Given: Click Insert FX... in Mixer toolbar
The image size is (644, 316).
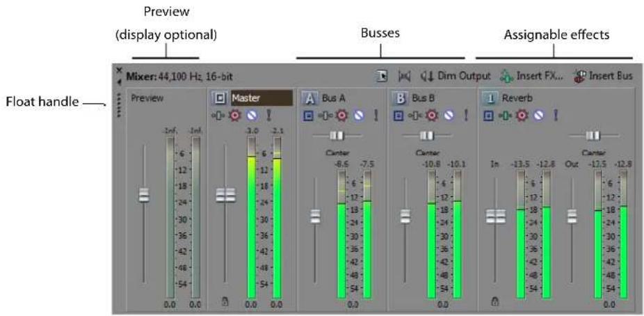Looking at the screenshot, I should 531,76.
